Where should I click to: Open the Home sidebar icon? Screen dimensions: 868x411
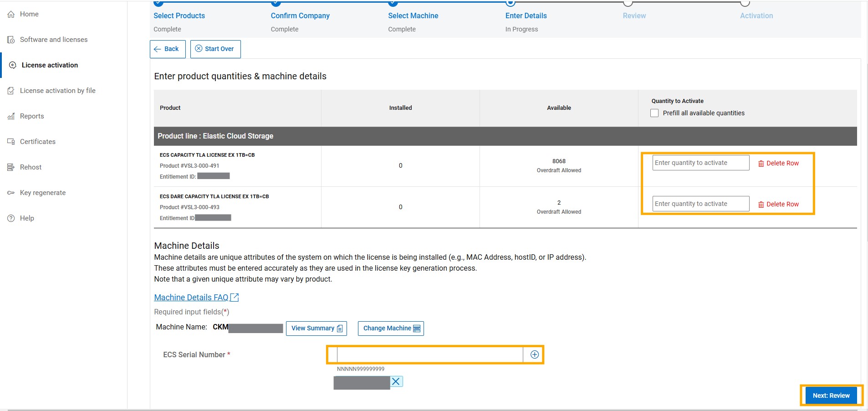pyautogui.click(x=11, y=14)
